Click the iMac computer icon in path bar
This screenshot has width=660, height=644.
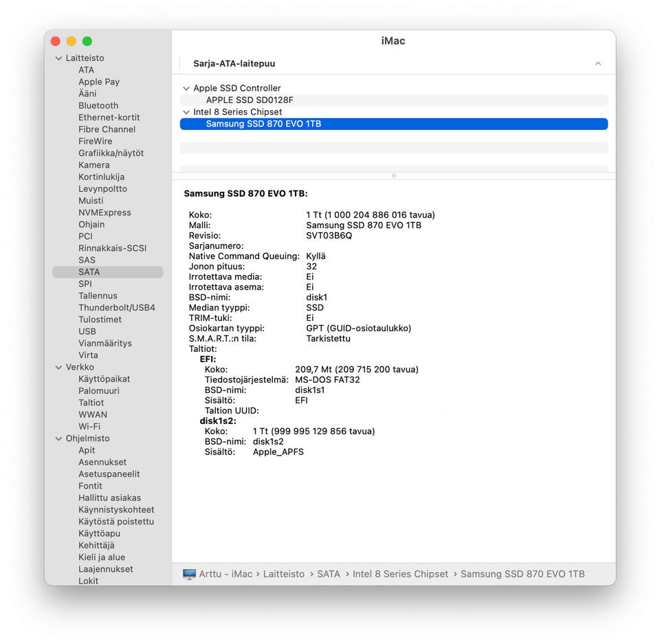pyautogui.click(x=190, y=574)
